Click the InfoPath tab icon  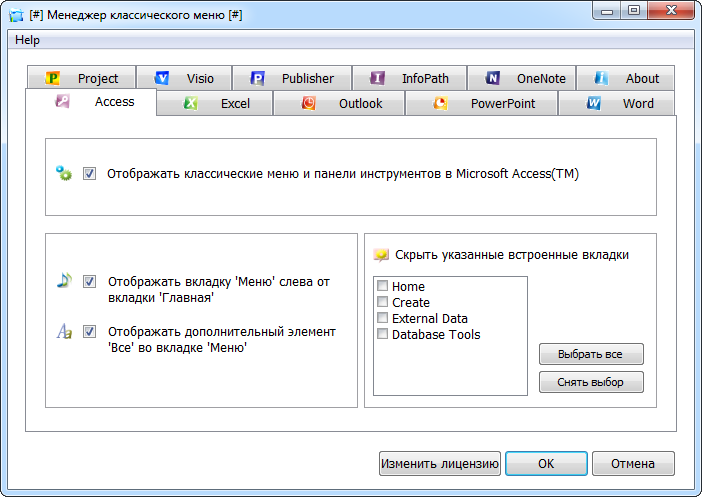click(x=377, y=78)
